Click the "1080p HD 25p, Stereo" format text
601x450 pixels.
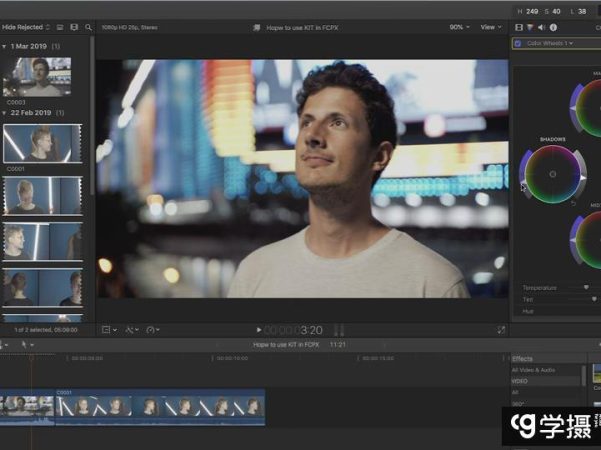129,28
